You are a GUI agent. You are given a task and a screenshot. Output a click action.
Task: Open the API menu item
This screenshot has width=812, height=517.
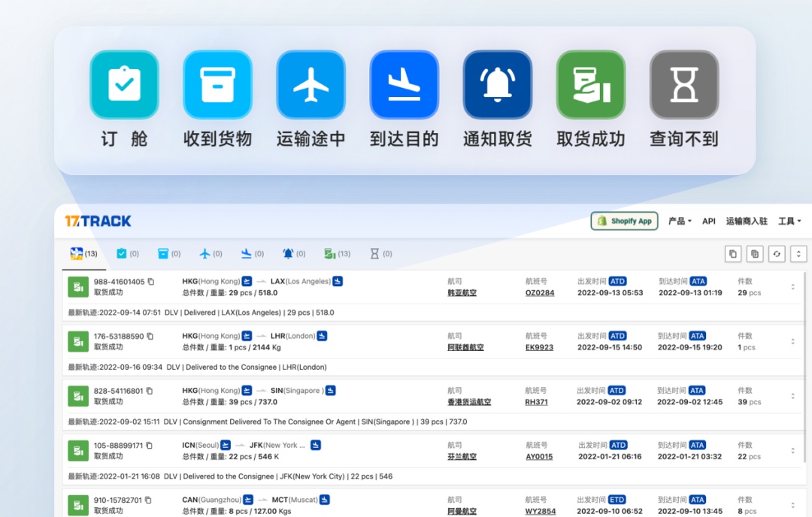point(708,221)
